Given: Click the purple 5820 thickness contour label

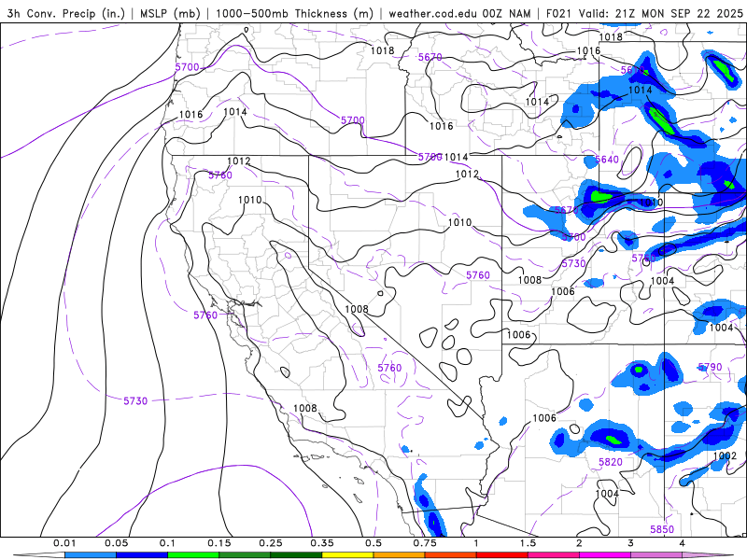Looking at the screenshot, I should pyautogui.click(x=611, y=462).
